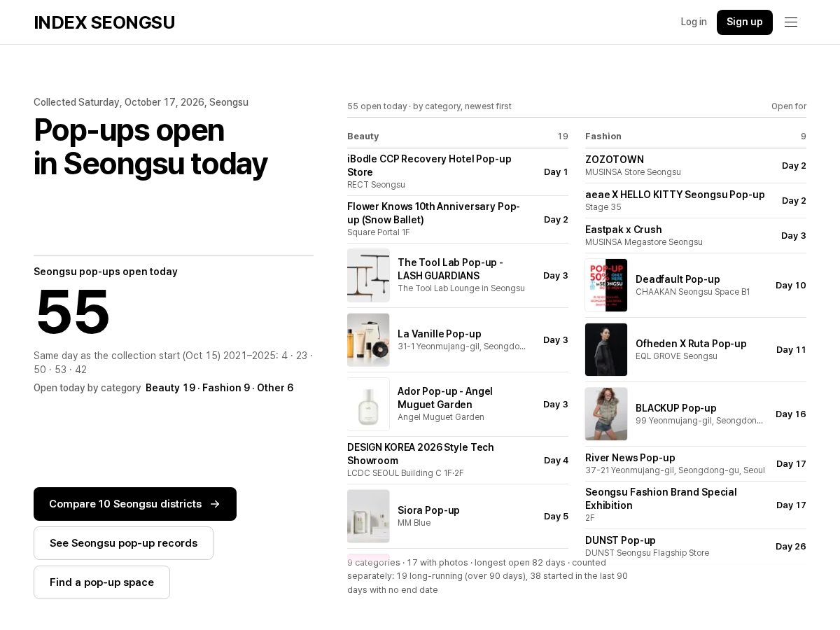Open Compare 10 Seongsu districts
This screenshot has height=630, width=840.
tap(135, 504)
